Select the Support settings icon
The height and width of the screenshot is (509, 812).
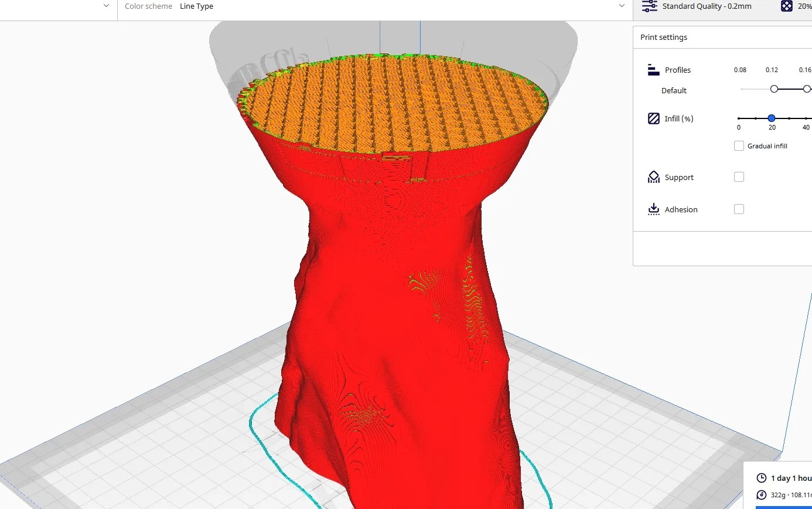click(x=653, y=177)
